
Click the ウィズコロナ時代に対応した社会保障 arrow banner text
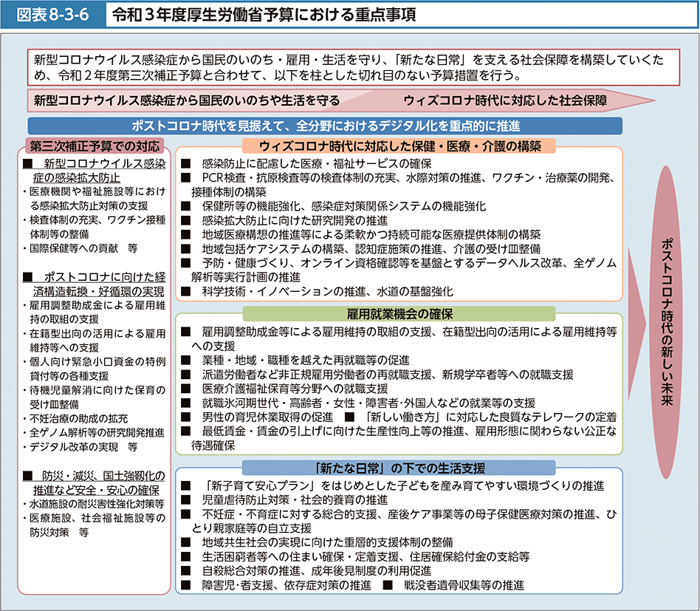click(x=505, y=100)
